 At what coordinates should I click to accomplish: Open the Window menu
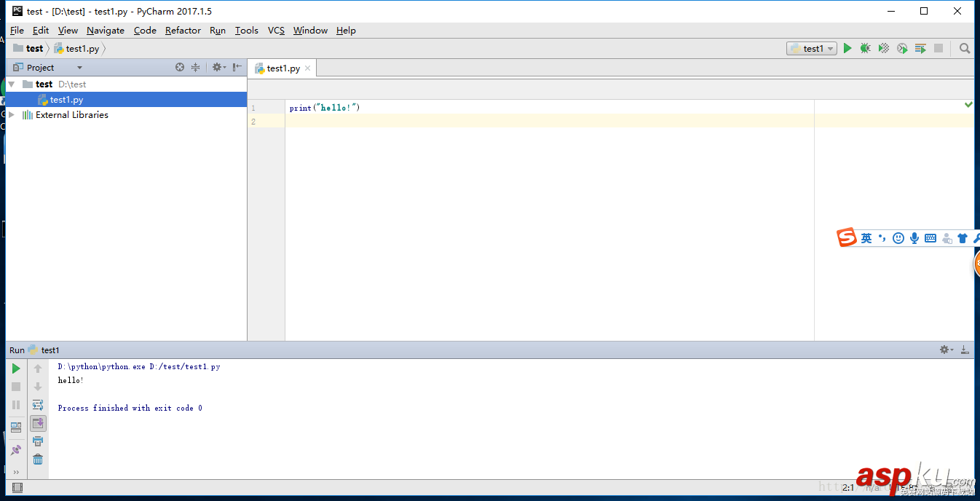point(310,31)
